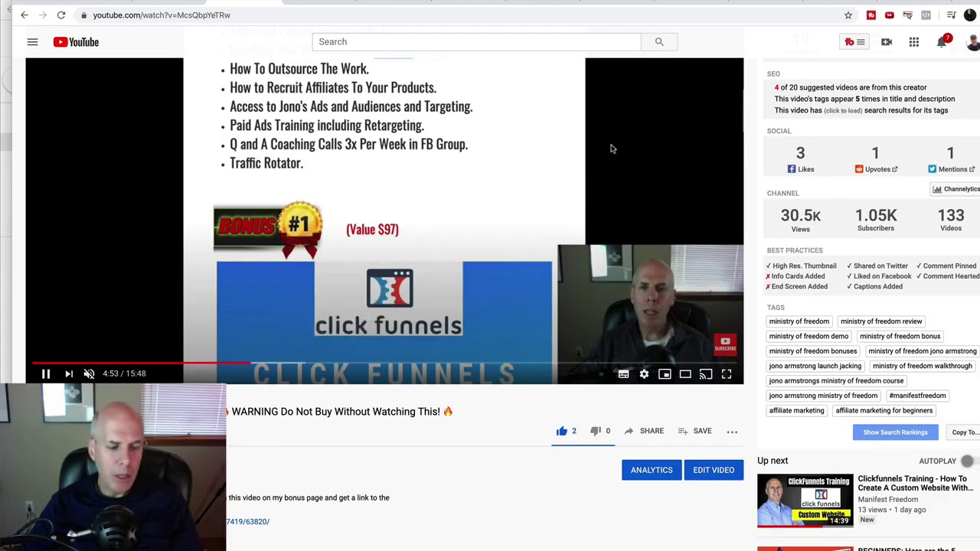Open the YouTube account avatar
Screen dimensions: 980x551
pyautogui.click(x=974, y=42)
